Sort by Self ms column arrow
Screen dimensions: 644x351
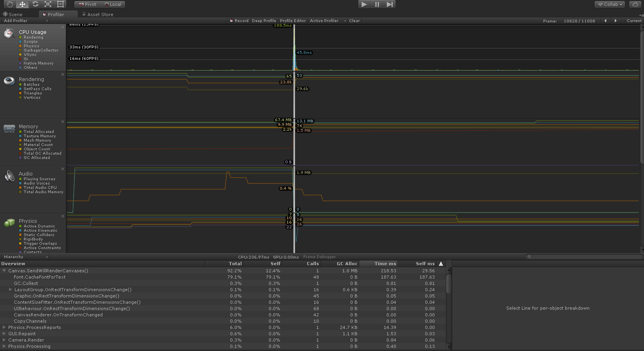(441, 264)
